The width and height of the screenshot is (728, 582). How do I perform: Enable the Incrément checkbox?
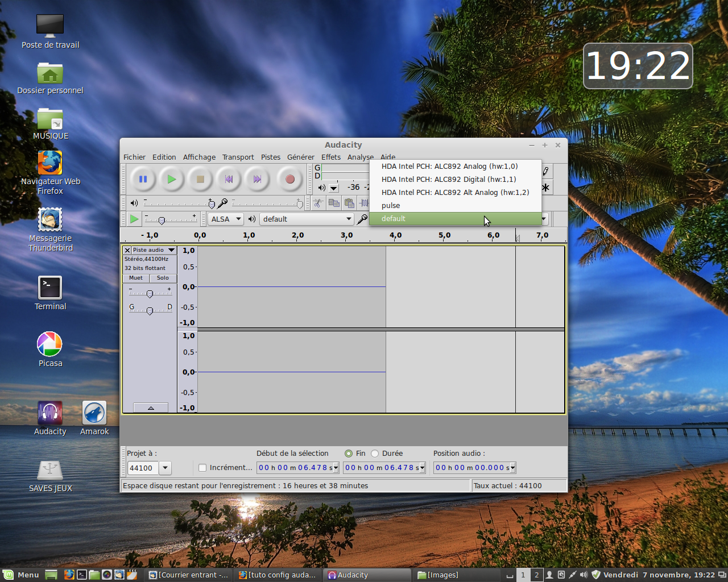[x=202, y=468]
